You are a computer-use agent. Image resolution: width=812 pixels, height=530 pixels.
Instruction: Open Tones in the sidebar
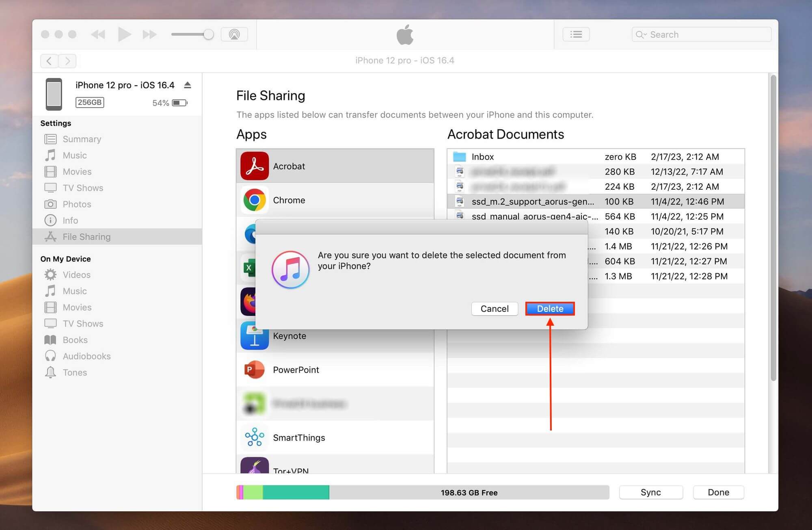pos(117,372)
